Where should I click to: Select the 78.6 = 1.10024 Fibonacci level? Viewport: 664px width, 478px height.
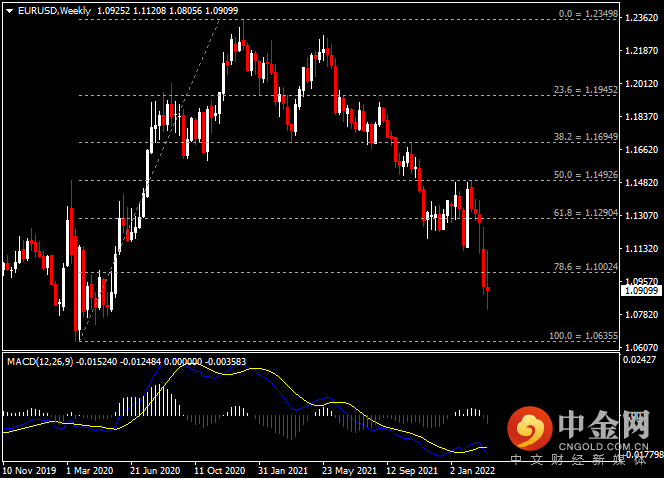(x=586, y=267)
